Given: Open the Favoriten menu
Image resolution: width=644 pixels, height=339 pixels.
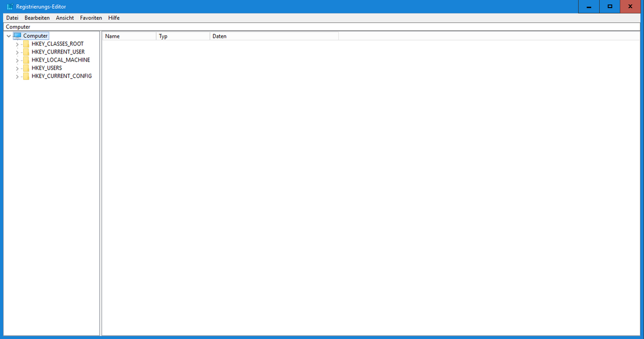Looking at the screenshot, I should click(91, 18).
